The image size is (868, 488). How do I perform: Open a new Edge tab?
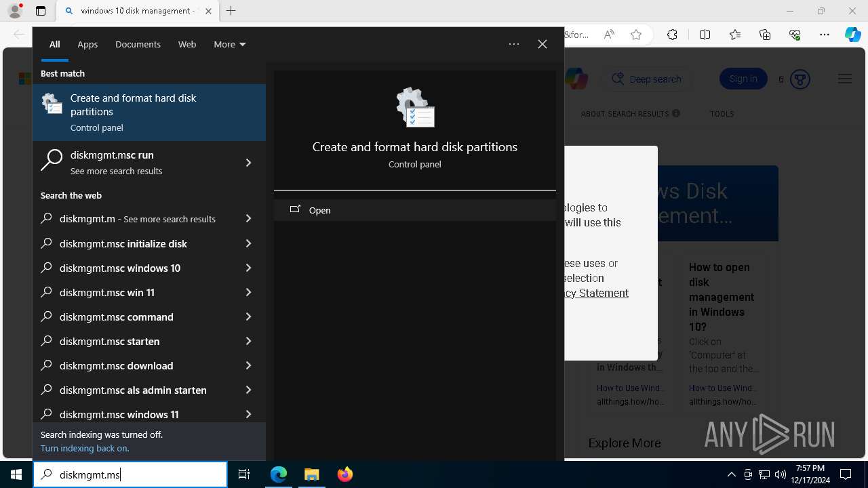231,11
